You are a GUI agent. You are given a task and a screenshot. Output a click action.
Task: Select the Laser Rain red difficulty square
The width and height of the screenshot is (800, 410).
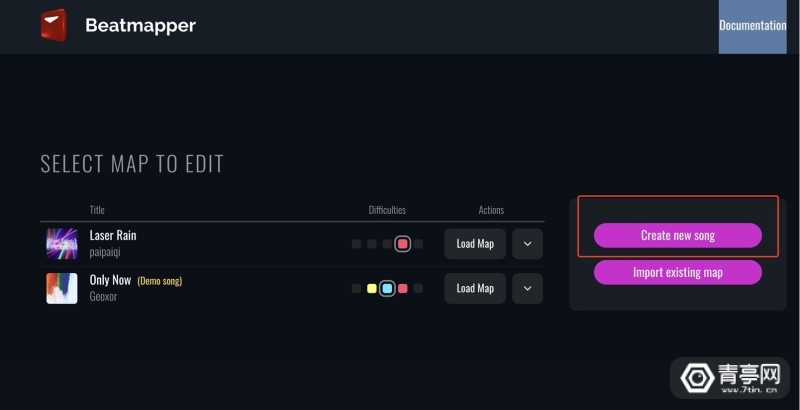403,244
